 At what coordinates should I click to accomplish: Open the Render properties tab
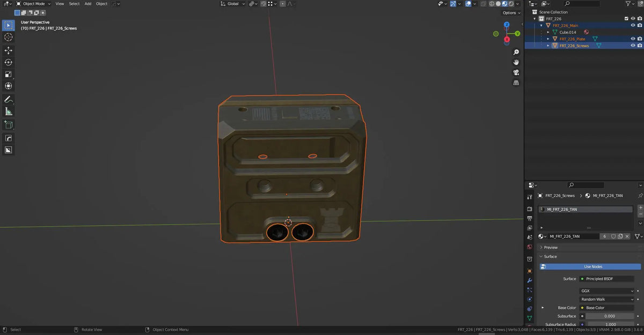point(530,209)
